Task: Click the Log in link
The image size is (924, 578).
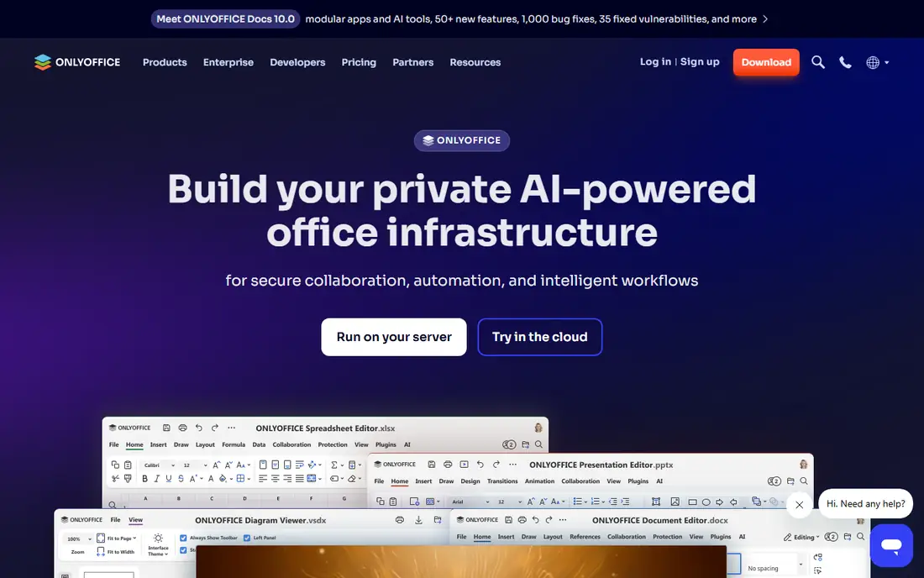Action: (655, 62)
